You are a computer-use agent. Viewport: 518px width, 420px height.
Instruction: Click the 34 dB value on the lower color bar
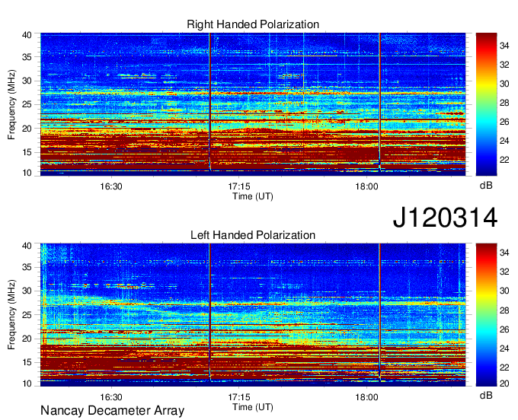click(504, 253)
